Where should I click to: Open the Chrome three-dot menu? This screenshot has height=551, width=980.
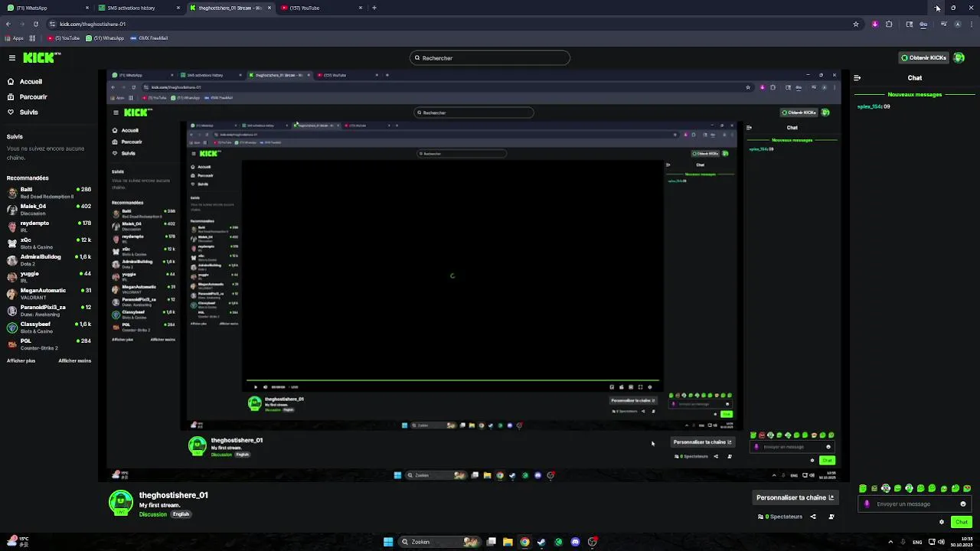pos(972,24)
